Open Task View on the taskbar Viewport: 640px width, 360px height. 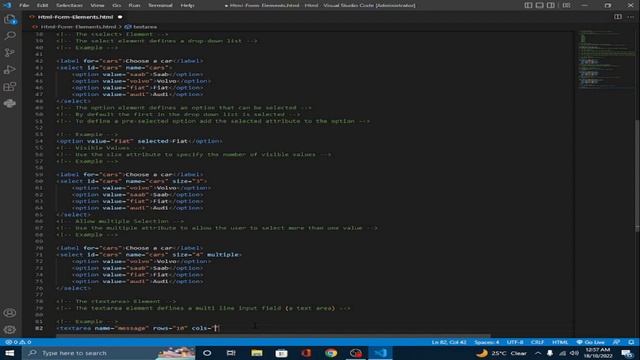click(231, 353)
